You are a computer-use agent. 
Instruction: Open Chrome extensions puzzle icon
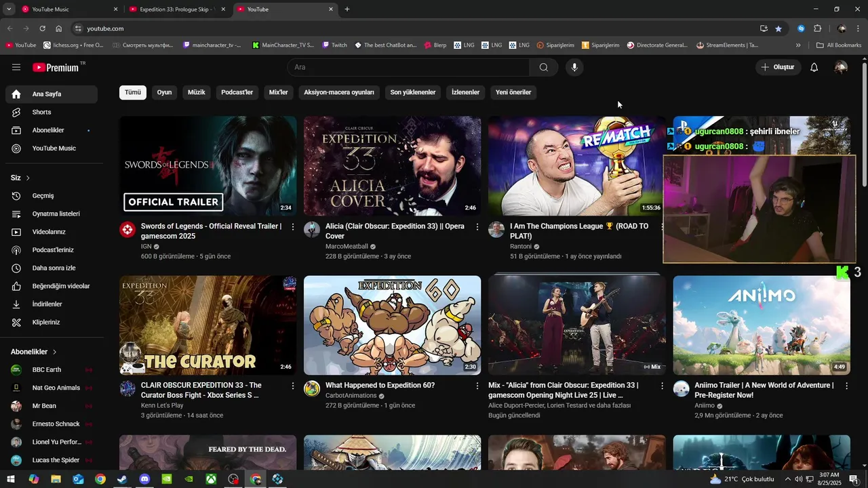coord(817,28)
